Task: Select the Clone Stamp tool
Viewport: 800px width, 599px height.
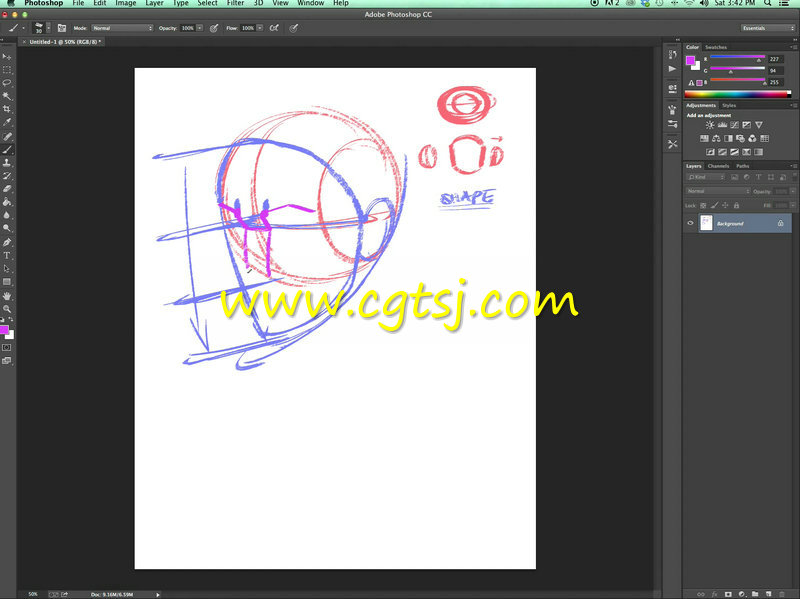Action: (7, 163)
